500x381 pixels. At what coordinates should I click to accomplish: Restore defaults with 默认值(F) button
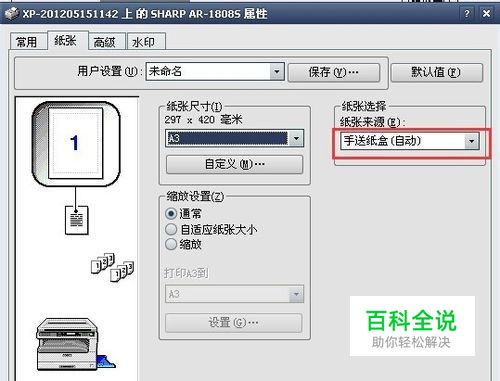click(x=436, y=72)
